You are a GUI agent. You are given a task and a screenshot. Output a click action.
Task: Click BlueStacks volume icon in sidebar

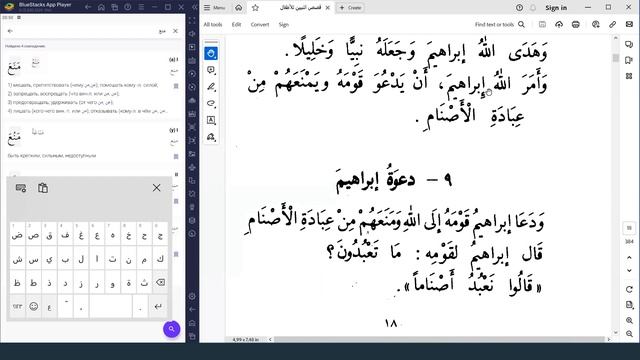[192, 34]
